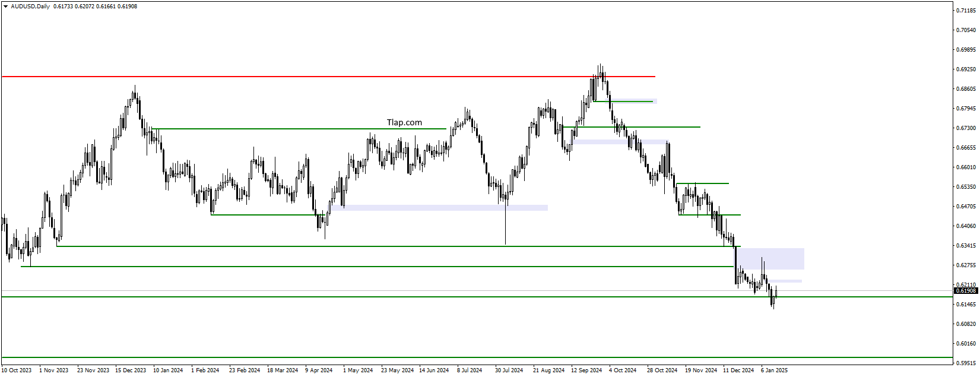Select small blue rectangle near 0.6220
The width and height of the screenshot is (980, 377).
(x=785, y=281)
